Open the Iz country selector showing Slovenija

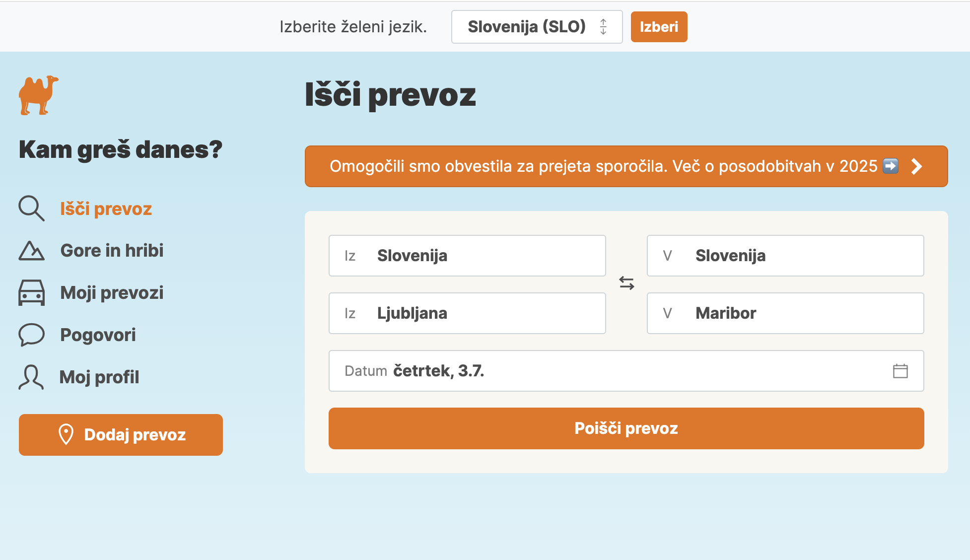click(x=467, y=256)
